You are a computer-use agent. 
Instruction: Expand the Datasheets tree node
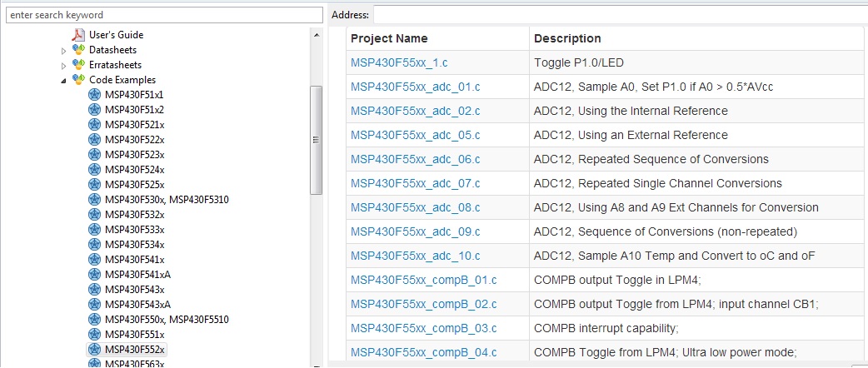[x=64, y=51]
